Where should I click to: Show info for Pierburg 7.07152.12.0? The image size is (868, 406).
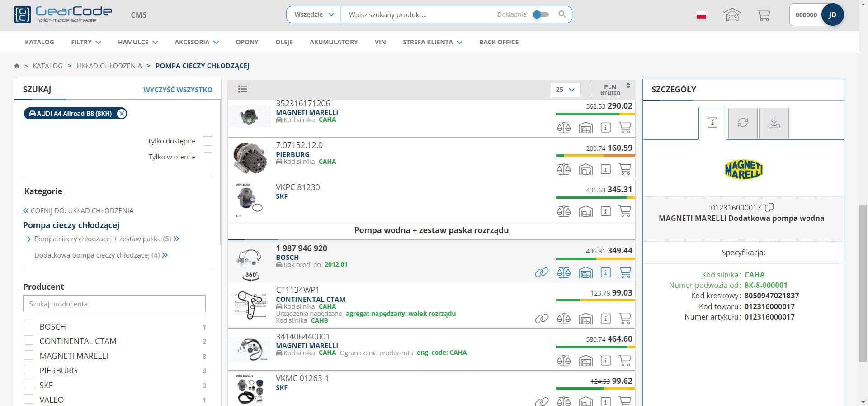point(606,169)
